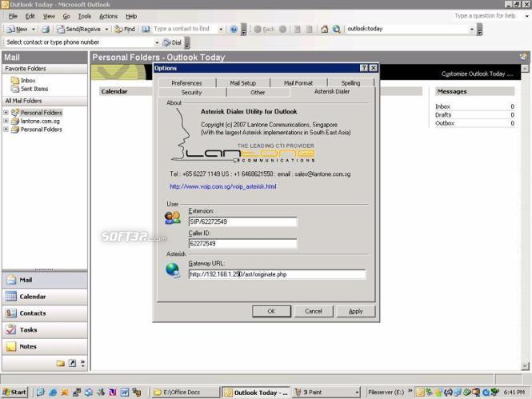Click Configure Buttons arrow in navigation pane
Screen dimensions: 532x399
pyautogui.click(x=82, y=364)
